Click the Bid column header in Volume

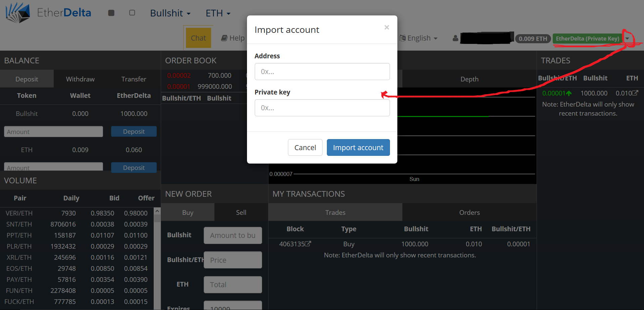pyautogui.click(x=114, y=198)
